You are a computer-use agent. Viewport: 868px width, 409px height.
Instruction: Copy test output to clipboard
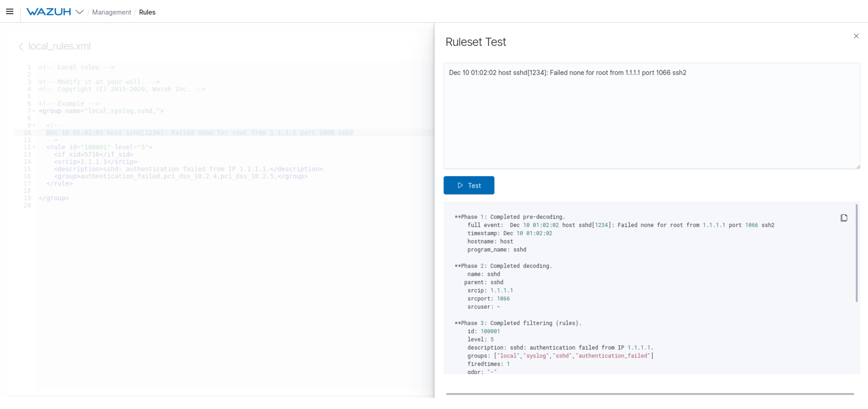click(x=844, y=218)
